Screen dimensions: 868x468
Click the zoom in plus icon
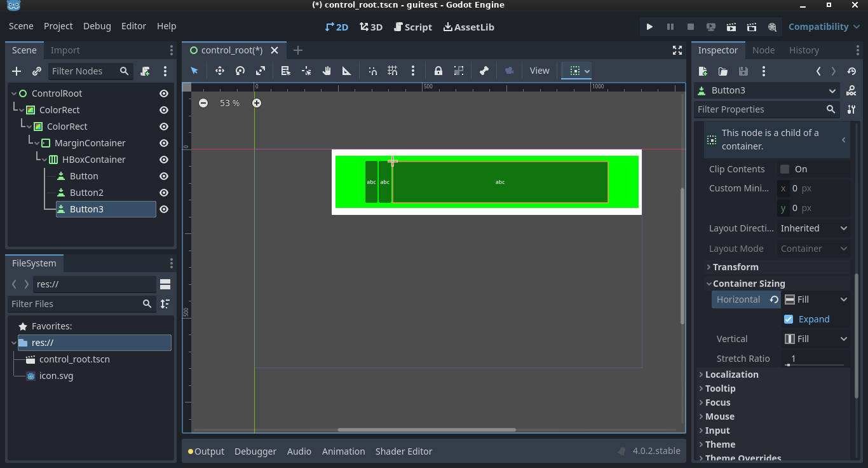coord(257,103)
